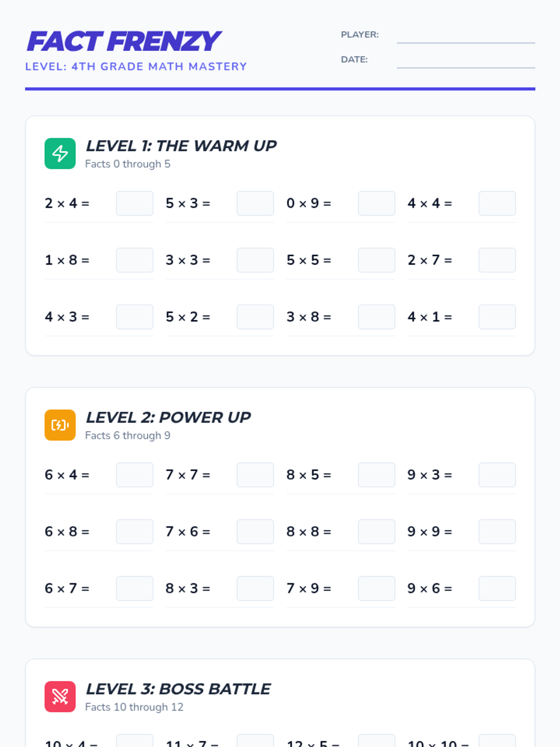Click the answer box for 7 × 9

[376, 588]
